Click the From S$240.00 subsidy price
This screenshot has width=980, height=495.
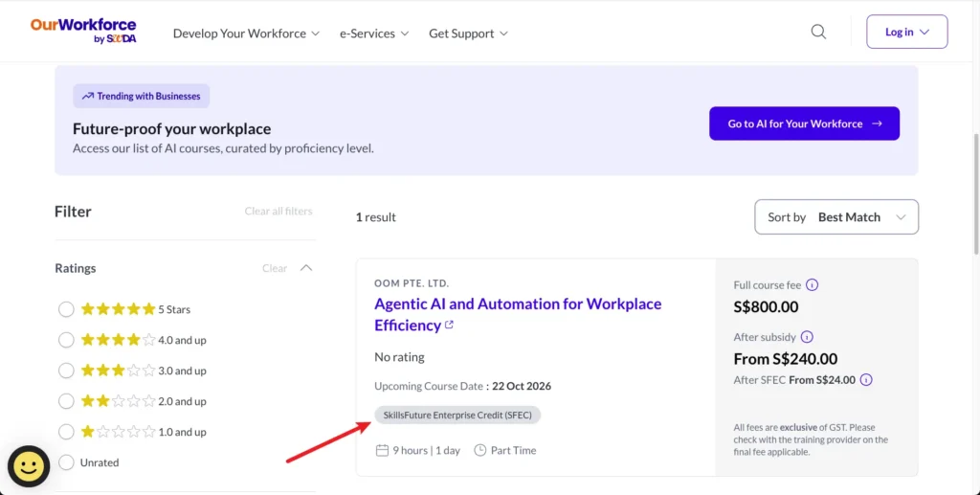[785, 359]
